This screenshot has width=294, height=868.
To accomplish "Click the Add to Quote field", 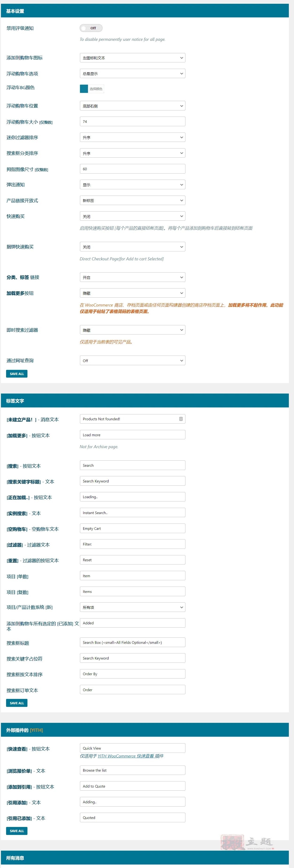I will 132,786.
